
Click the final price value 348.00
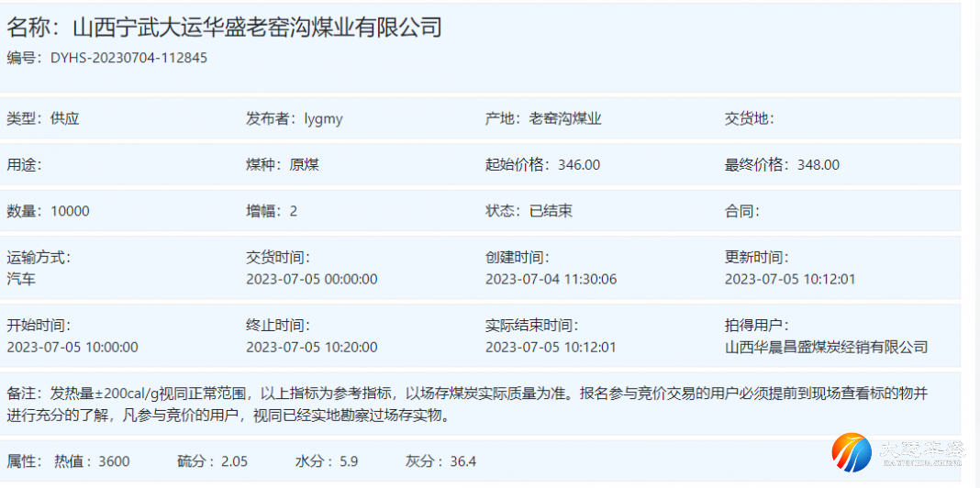(818, 165)
